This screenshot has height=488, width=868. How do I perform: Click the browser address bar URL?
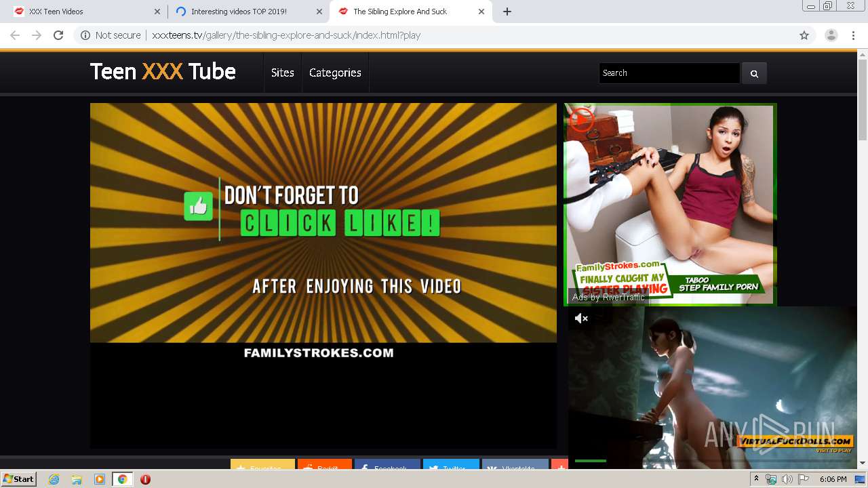tap(286, 35)
